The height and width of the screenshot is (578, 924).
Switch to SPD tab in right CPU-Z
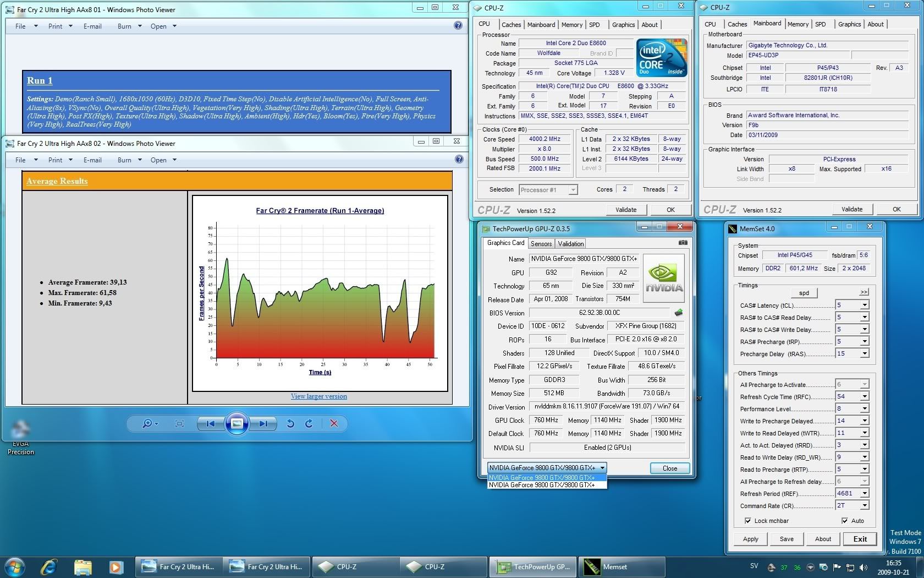tap(821, 24)
